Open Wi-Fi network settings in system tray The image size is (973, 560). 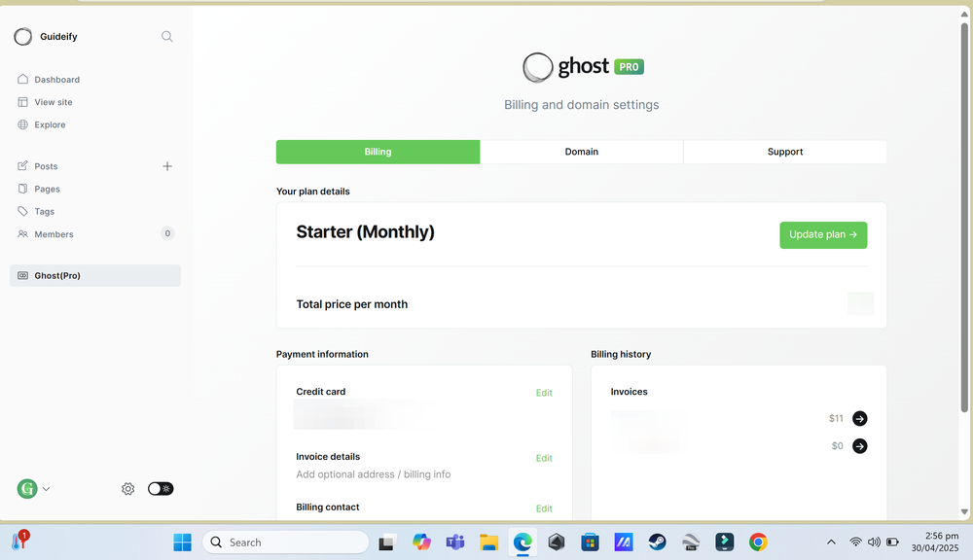click(855, 542)
